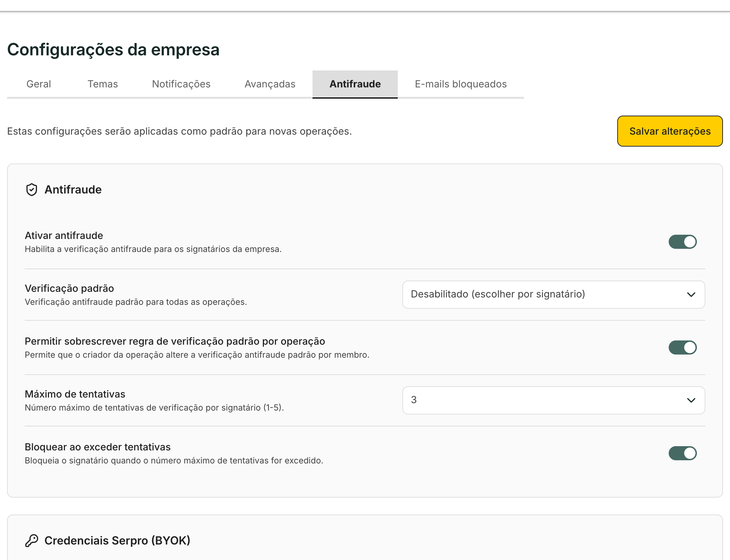Viewport: 730px width, 560px height.
Task: Disable the Bloquear ao exceder tentativas switch
Action: click(682, 453)
